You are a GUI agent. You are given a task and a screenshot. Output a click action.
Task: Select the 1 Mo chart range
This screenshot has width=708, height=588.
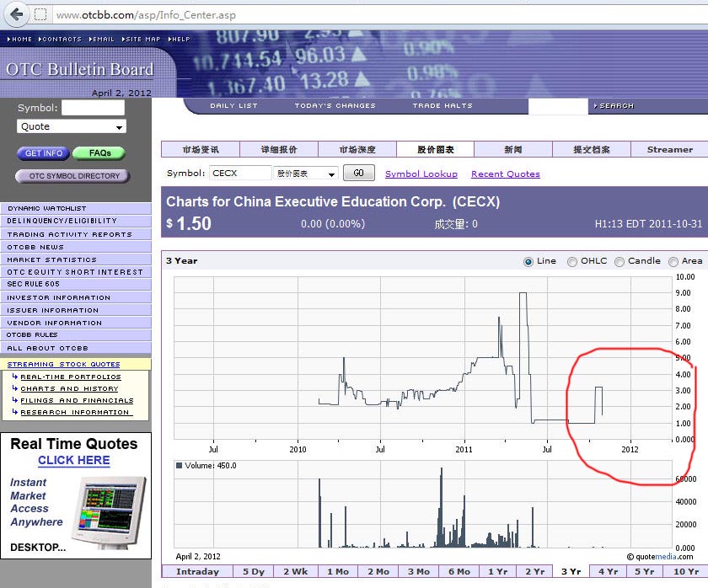pyautogui.click(x=338, y=571)
